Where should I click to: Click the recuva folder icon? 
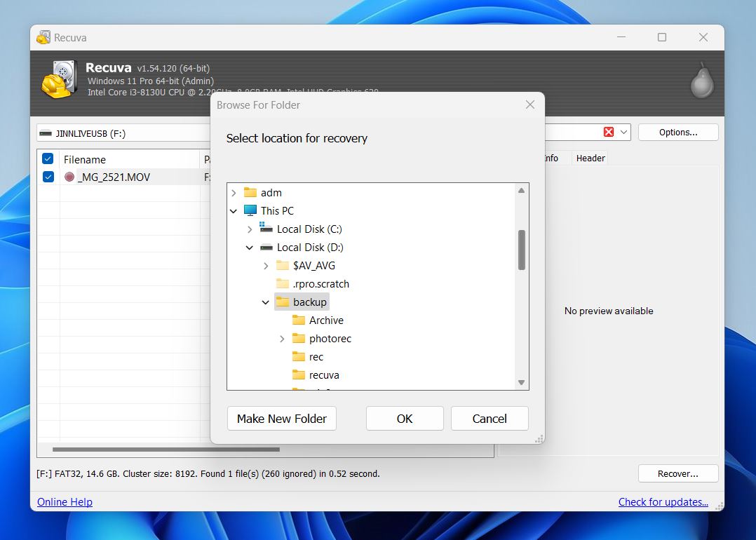299,374
